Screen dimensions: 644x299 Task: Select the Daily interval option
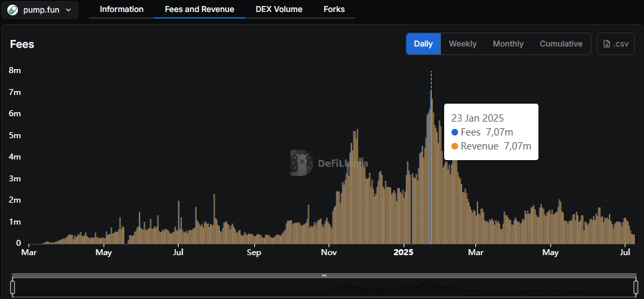point(423,44)
